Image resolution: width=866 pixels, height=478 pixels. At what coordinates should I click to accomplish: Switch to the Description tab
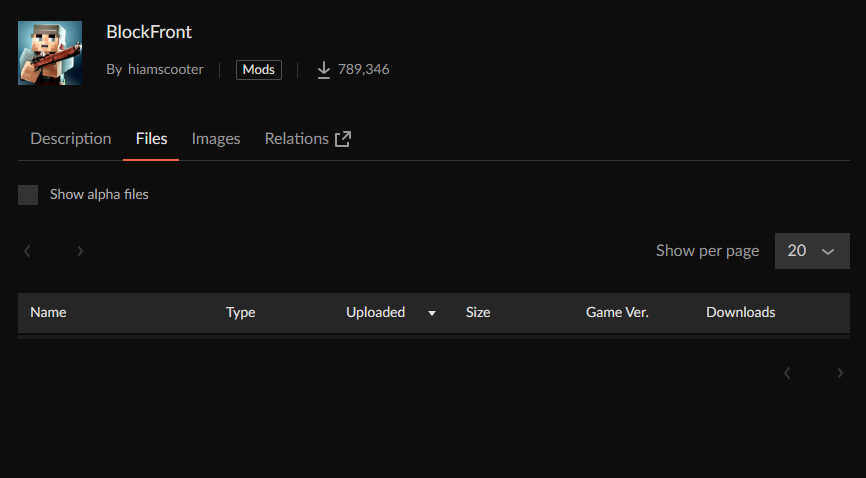[71, 139]
